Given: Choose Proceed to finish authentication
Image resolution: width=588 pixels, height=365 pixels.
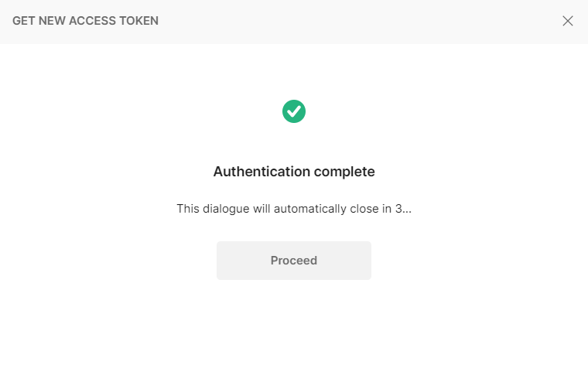Looking at the screenshot, I should [x=294, y=261].
